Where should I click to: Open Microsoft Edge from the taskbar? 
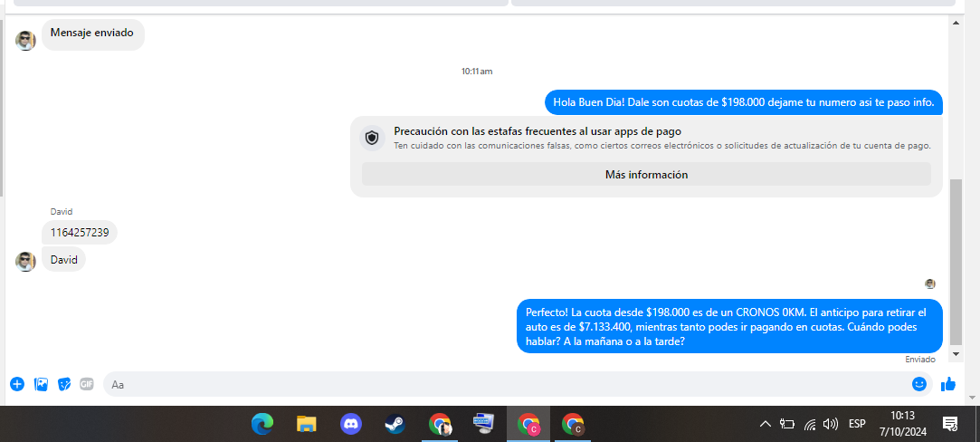pos(262,424)
